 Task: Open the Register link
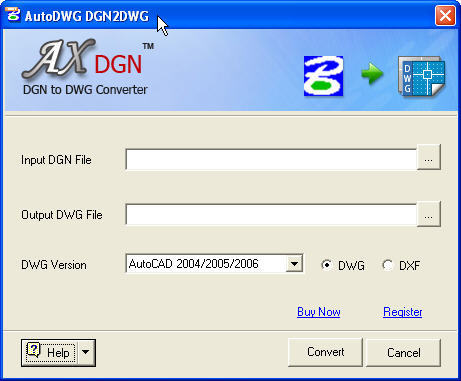click(402, 312)
